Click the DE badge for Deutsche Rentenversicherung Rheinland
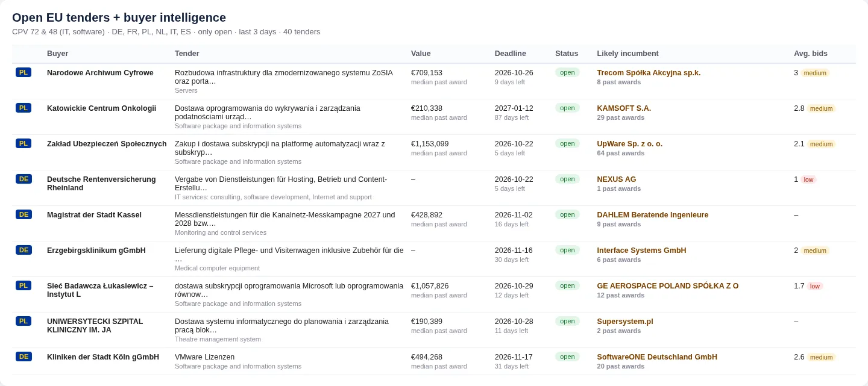The width and height of the screenshot is (868, 386). (x=24, y=179)
